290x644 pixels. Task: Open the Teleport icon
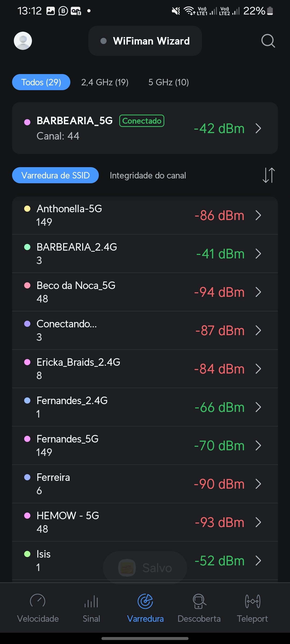click(x=252, y=601)
